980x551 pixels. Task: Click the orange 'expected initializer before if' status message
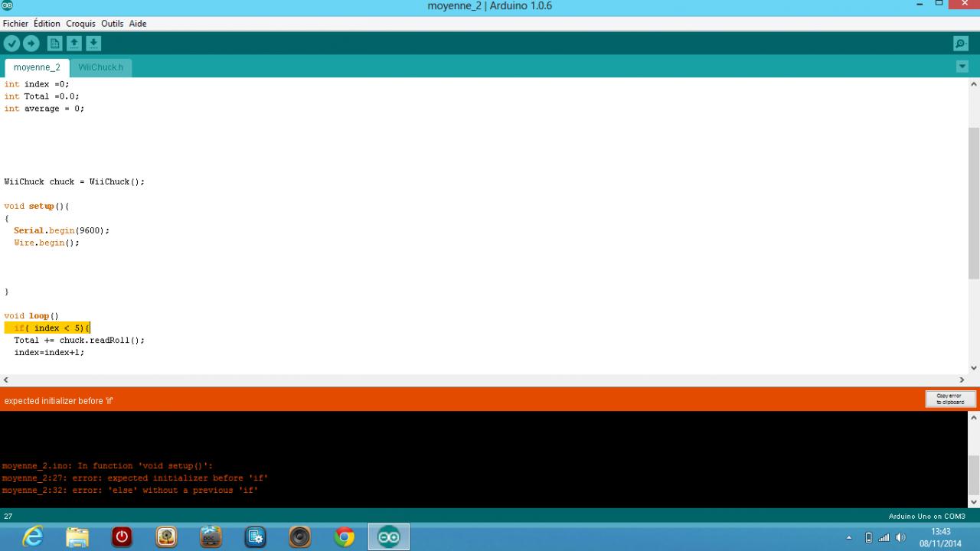[59, 401]
